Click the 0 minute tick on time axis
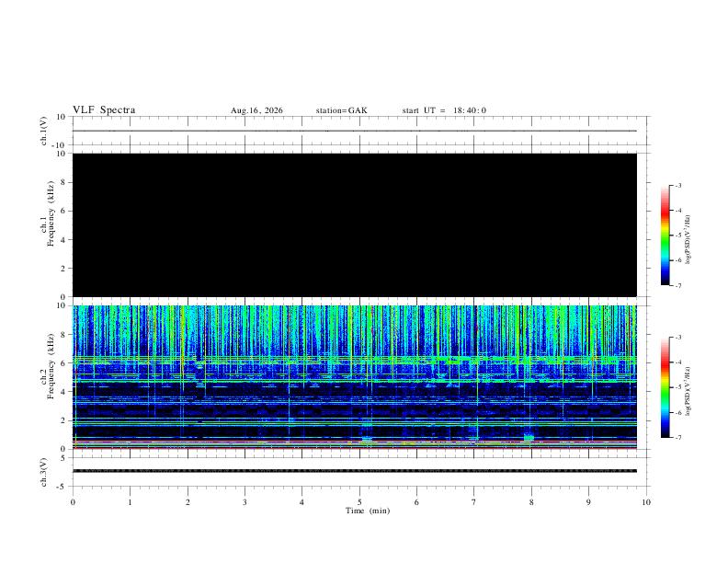Image resolution: width=728 pixels, height=563 pixels. point(73,502)
